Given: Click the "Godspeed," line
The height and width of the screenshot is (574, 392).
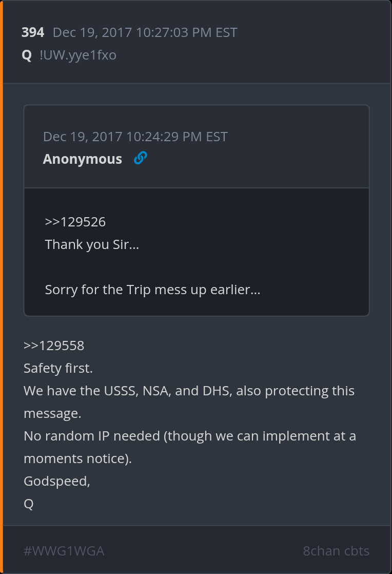Looking at the screenshot, I should point(57,481).
